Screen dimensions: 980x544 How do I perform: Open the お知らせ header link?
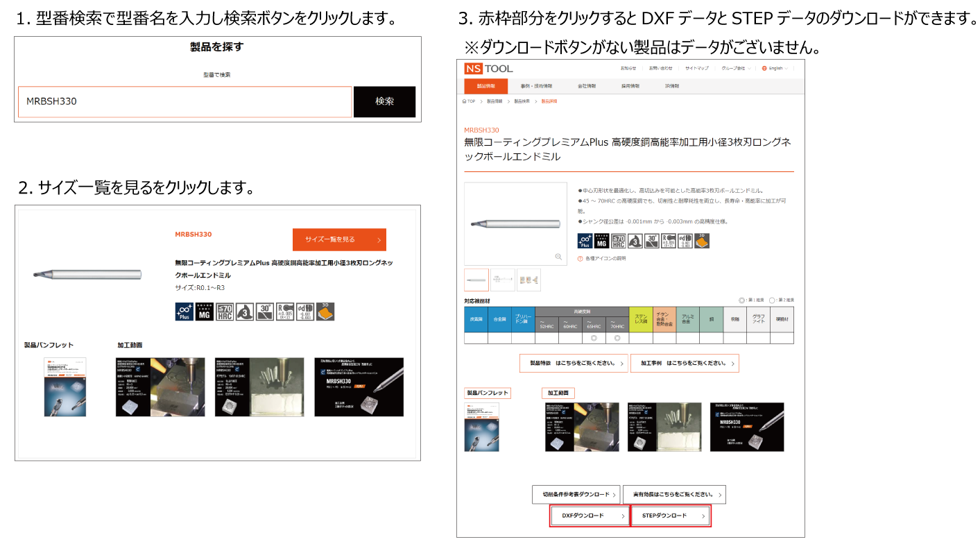(x=628, y=68)
